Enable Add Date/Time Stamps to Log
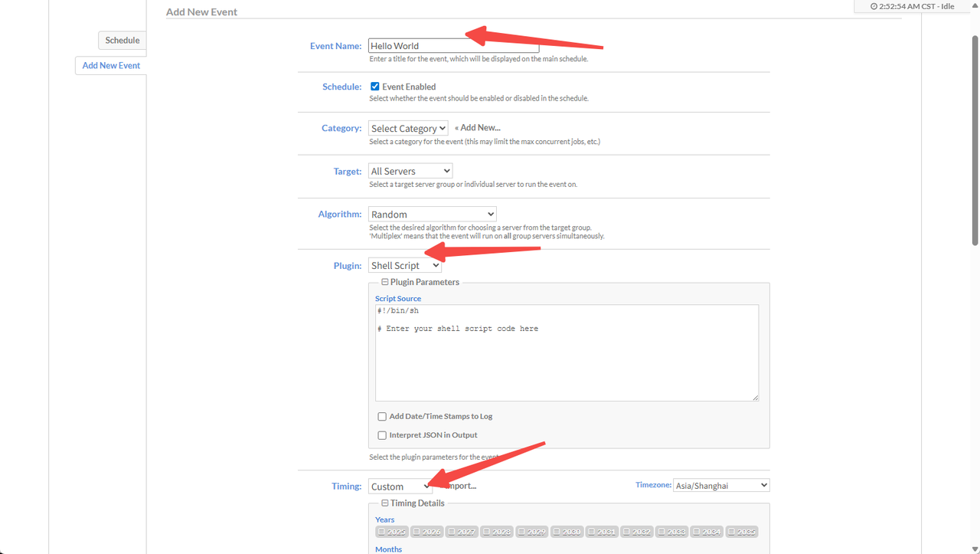The image size is (980, 554). [382, 417]
